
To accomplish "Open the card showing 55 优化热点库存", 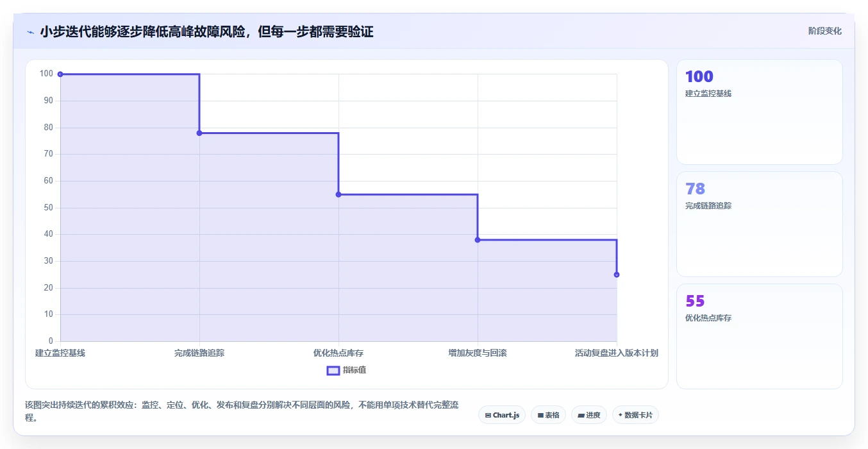I will click(759, 336).
